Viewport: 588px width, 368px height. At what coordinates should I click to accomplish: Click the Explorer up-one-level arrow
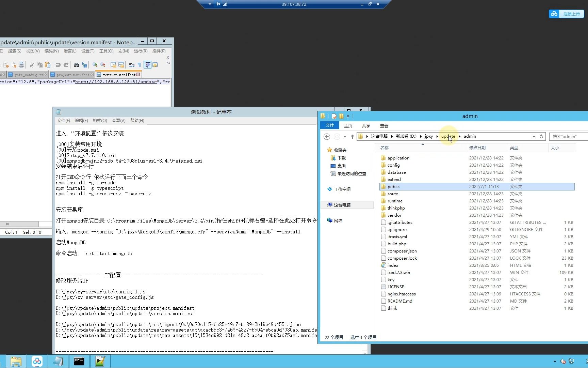pos(352,137)
